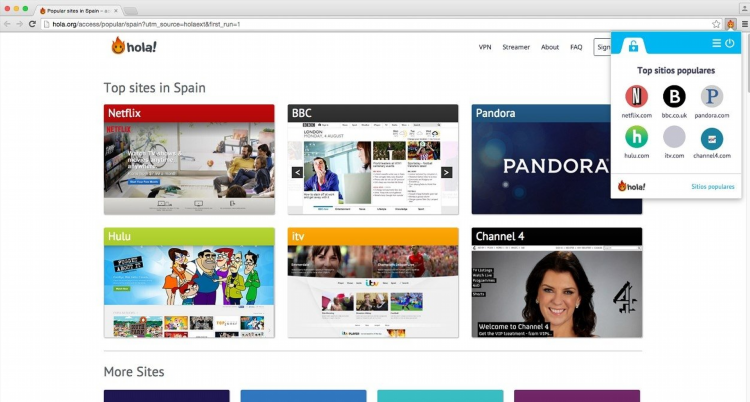This screenshot has width=750, height=402.
Task: Open the Sitios populares link
Action: click(713, 187)
